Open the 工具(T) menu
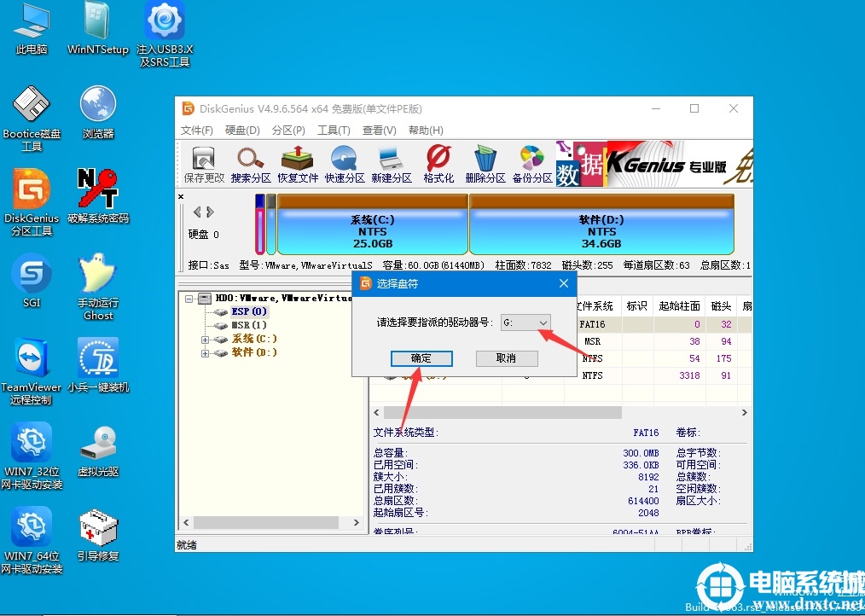Viewport: 865px width, 616px height. [334, 131]
